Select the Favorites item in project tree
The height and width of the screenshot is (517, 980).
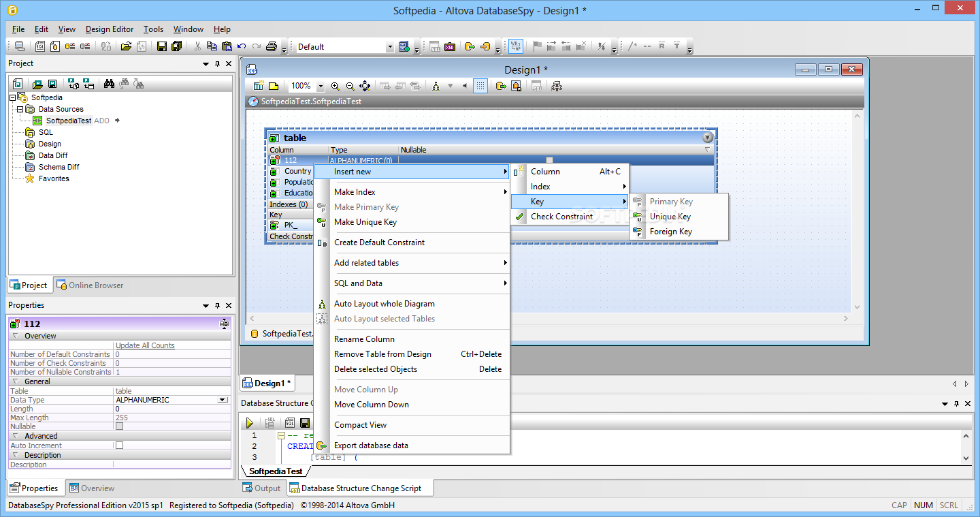(x=54, y=178)
